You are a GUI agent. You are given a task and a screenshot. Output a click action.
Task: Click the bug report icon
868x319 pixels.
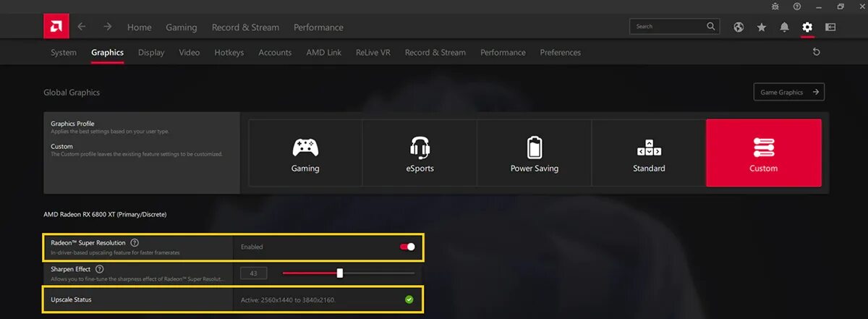click(775, 6)
